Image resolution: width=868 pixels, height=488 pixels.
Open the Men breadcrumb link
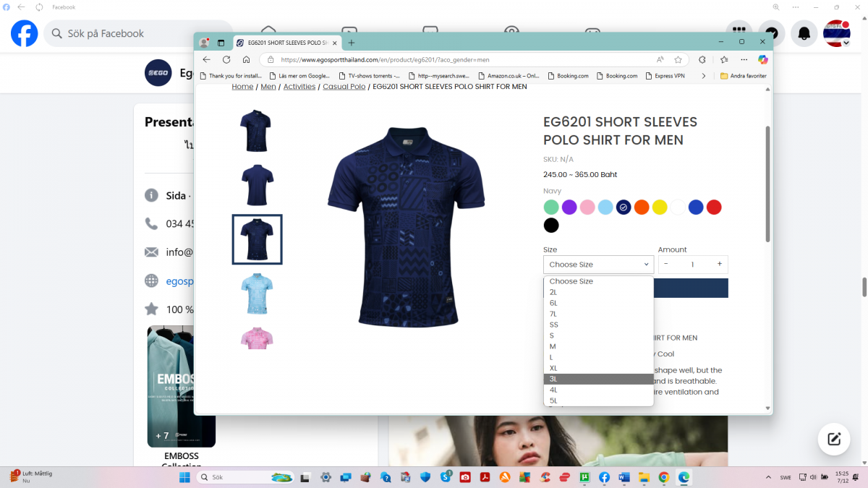(x=268, y=87)
